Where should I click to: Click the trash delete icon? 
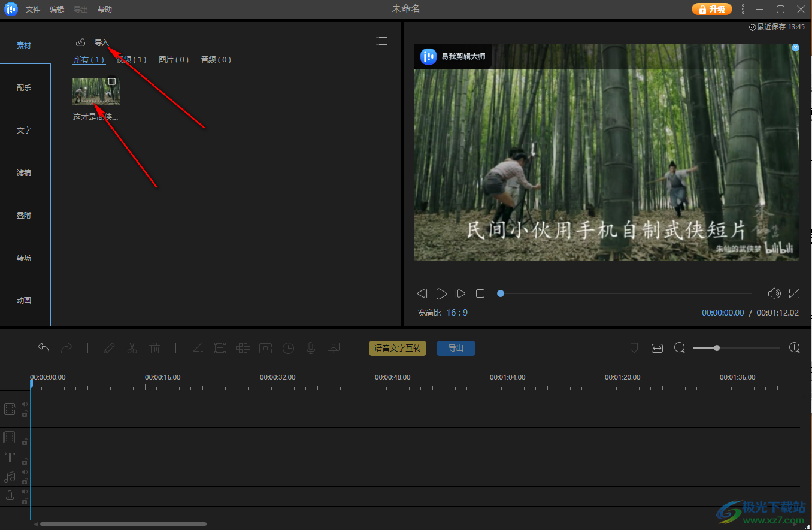click(x=154, y=348)
